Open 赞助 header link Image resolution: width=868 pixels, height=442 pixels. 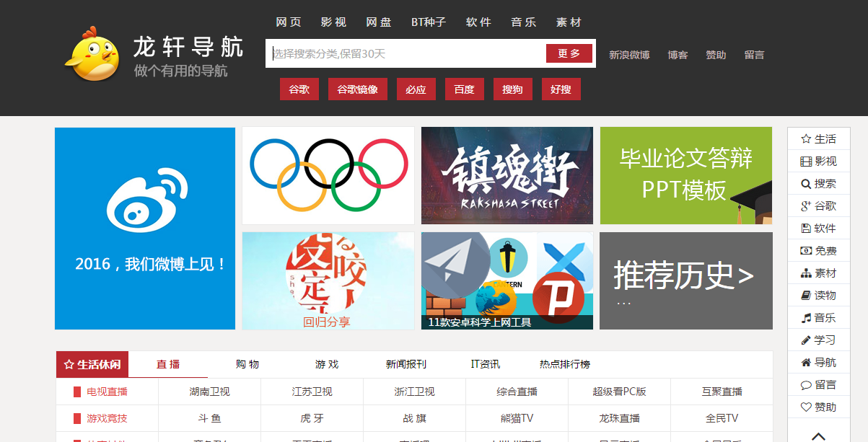click(x=716, y=55)
